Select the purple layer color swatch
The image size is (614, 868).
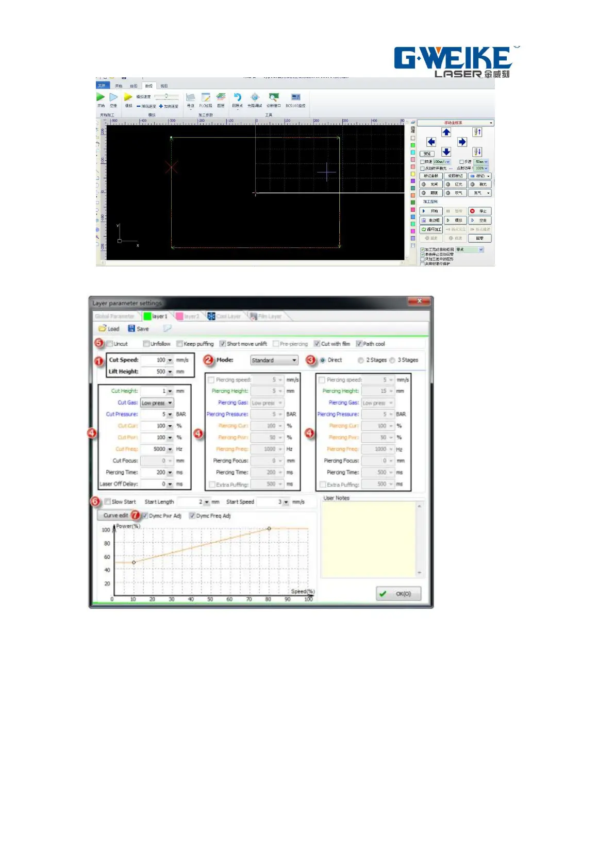coord(413,181)
